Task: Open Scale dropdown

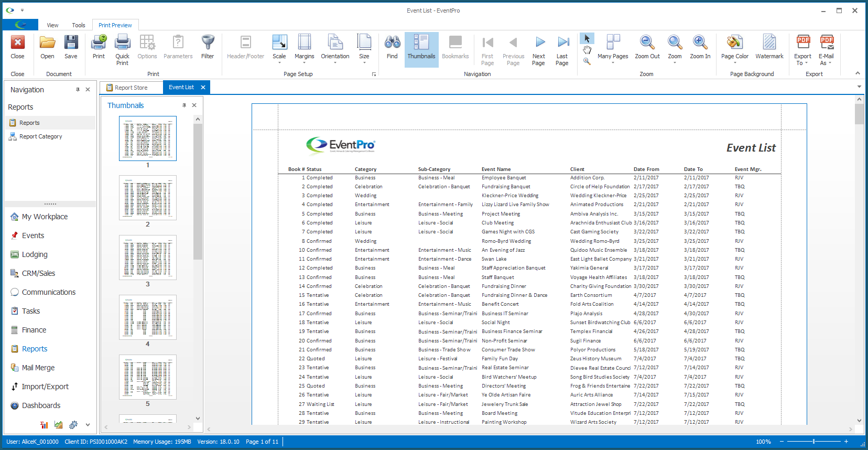Action: 279,50
